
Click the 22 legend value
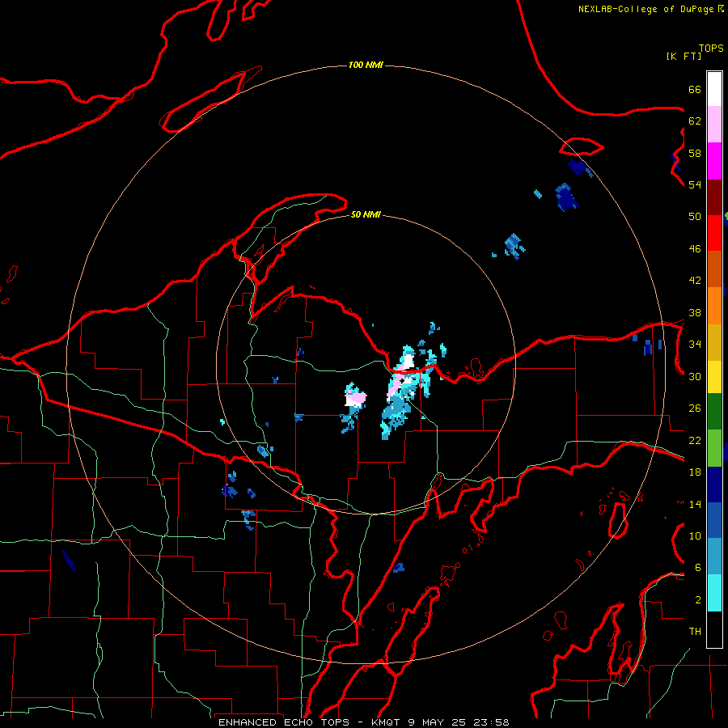(695, 440)
